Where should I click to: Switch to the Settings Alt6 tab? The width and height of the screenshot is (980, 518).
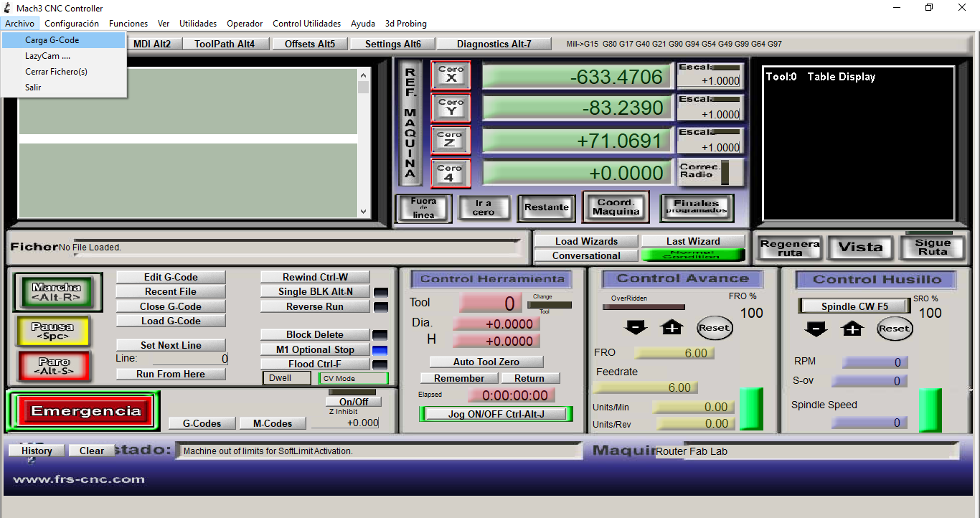point(393,44)
